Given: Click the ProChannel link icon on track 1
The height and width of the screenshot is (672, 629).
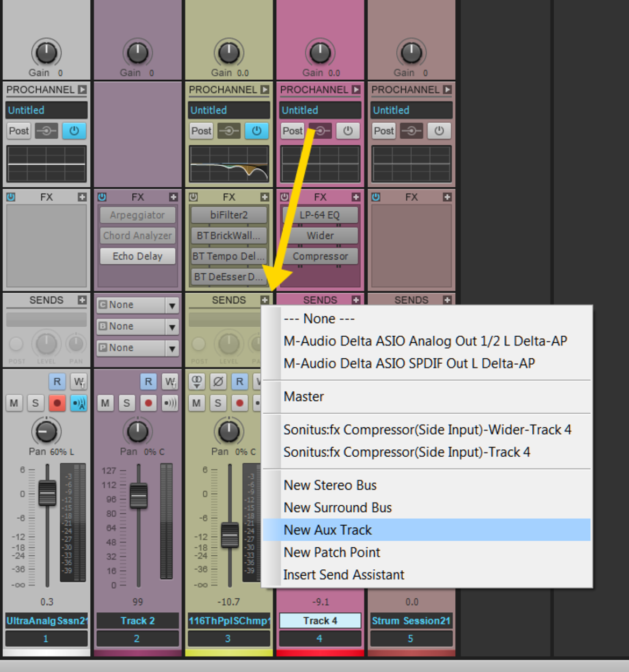Looking at the screenshot, I should coord(46,131).
